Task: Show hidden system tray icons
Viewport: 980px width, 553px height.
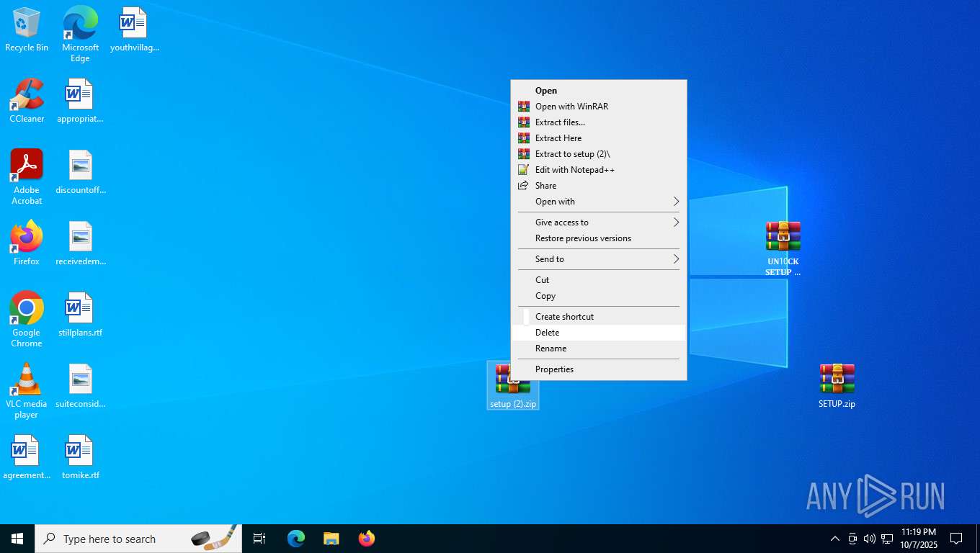Action: (x=835, y=539)
